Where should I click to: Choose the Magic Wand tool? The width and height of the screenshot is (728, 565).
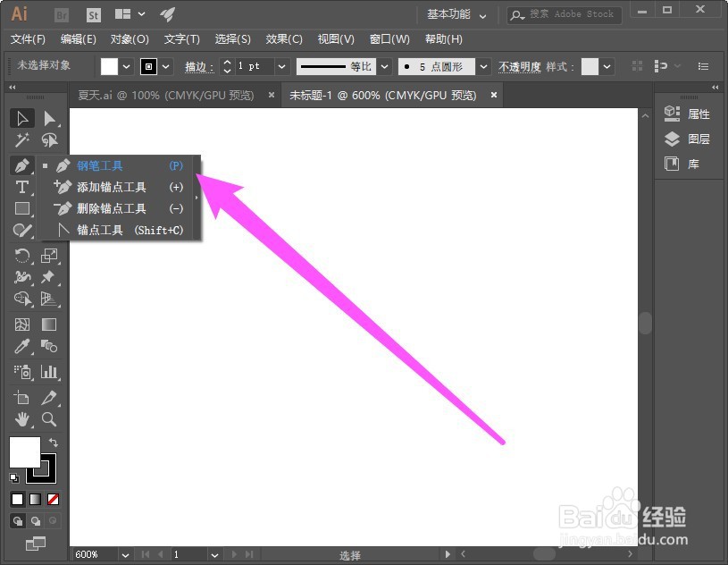[21, 139]
